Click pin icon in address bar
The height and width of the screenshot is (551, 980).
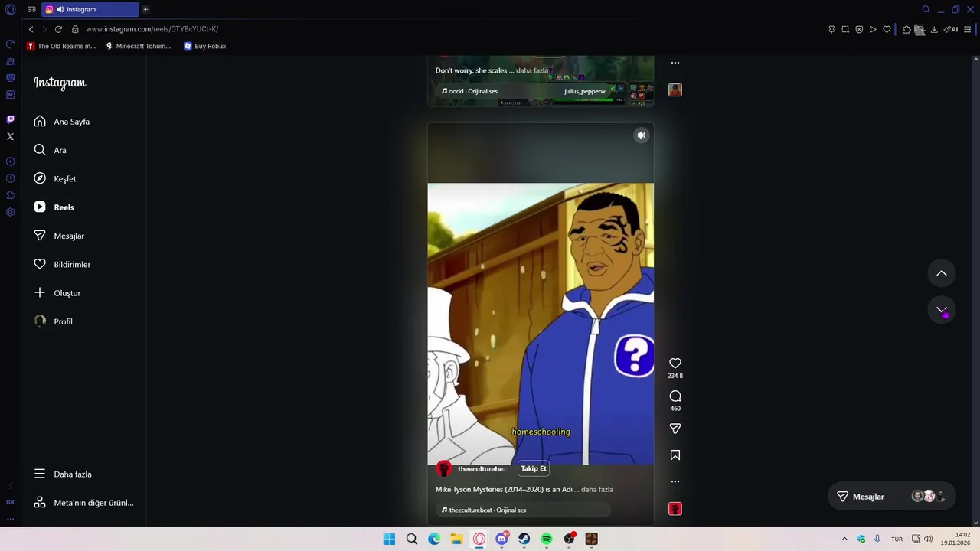831,29
